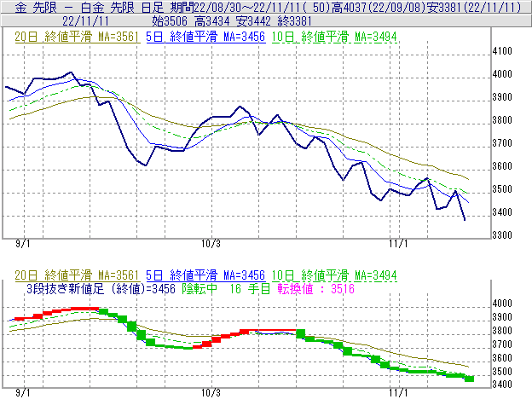Screen dimensions: 532x405
Task: Click lower chart legend '20日 終値平滑 MA=3561'
Action: coord(77,275)
